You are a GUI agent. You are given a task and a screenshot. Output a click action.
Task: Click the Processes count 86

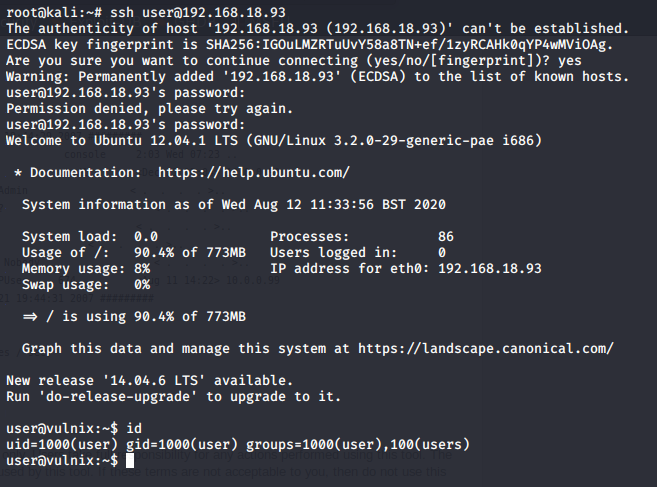click(446, 236)
